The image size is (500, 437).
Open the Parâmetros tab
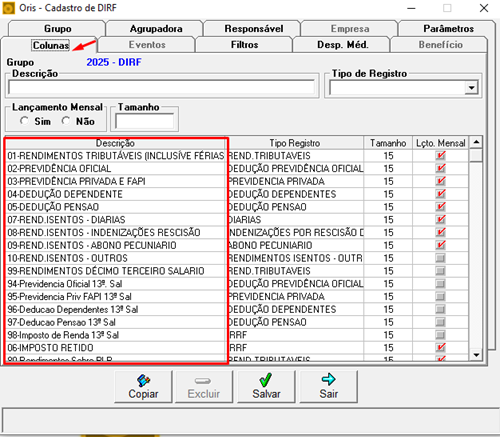pos(448,29)
